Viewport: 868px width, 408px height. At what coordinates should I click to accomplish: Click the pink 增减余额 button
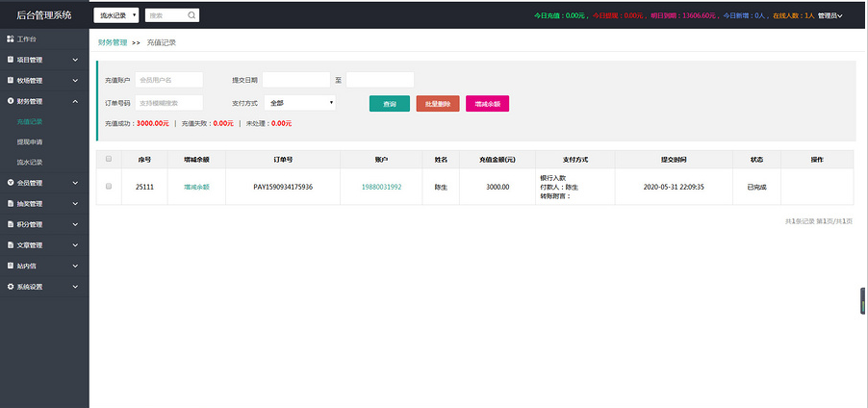tap(487, 104)
